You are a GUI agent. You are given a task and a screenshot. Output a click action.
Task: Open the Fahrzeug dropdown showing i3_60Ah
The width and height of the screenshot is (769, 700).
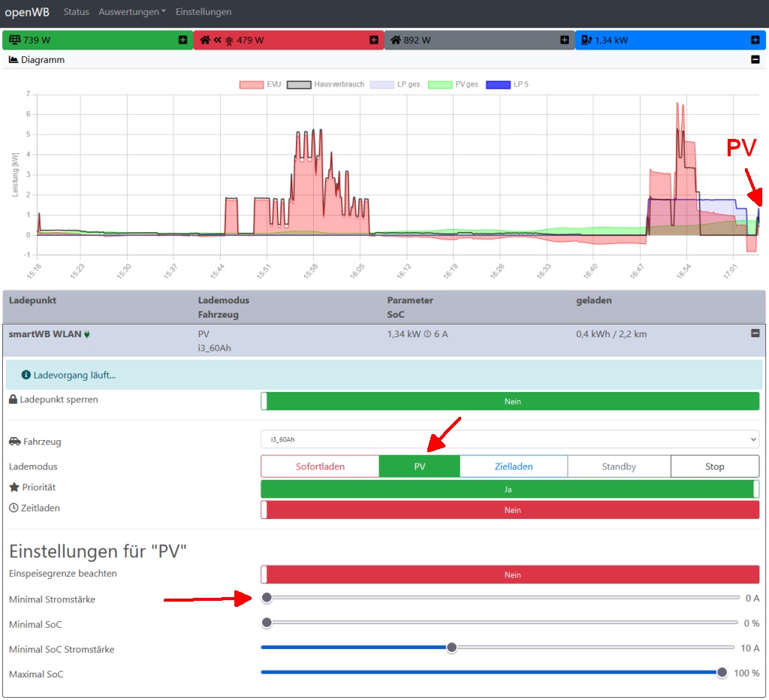coord(510,439)
